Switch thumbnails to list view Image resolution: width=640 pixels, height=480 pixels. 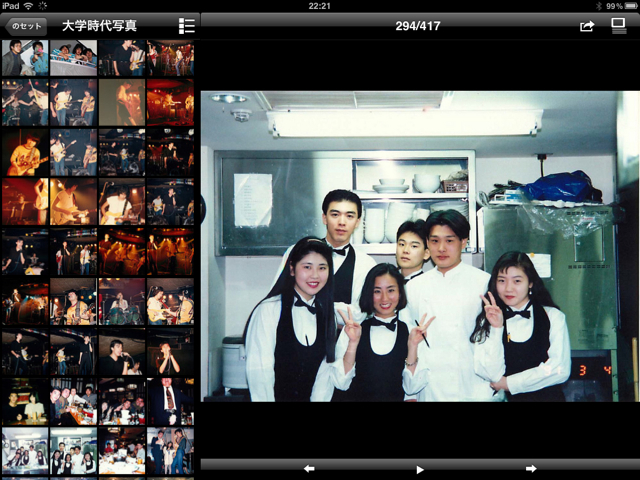(x=186, y=26)
